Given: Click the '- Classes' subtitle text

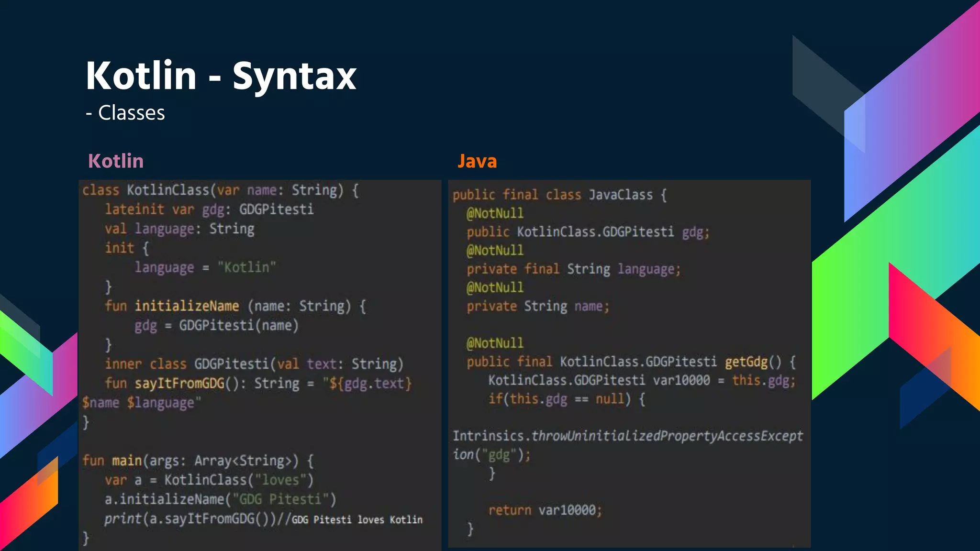Looking at the screenshot, I should pyautogui.click(x=125, y=113).
